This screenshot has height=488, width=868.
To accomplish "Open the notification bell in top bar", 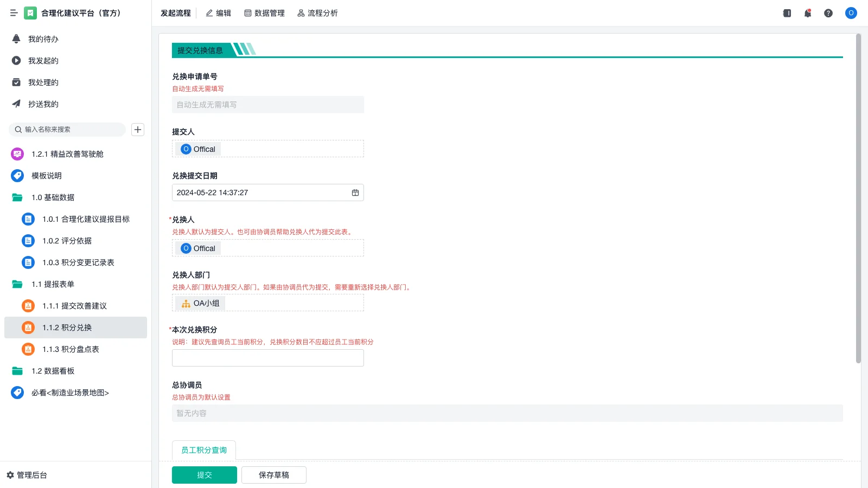I will coord(808,13).
